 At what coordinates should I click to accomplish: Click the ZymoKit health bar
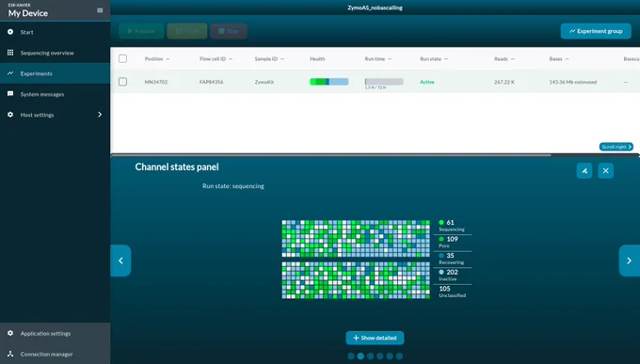[x=329, y=82]
